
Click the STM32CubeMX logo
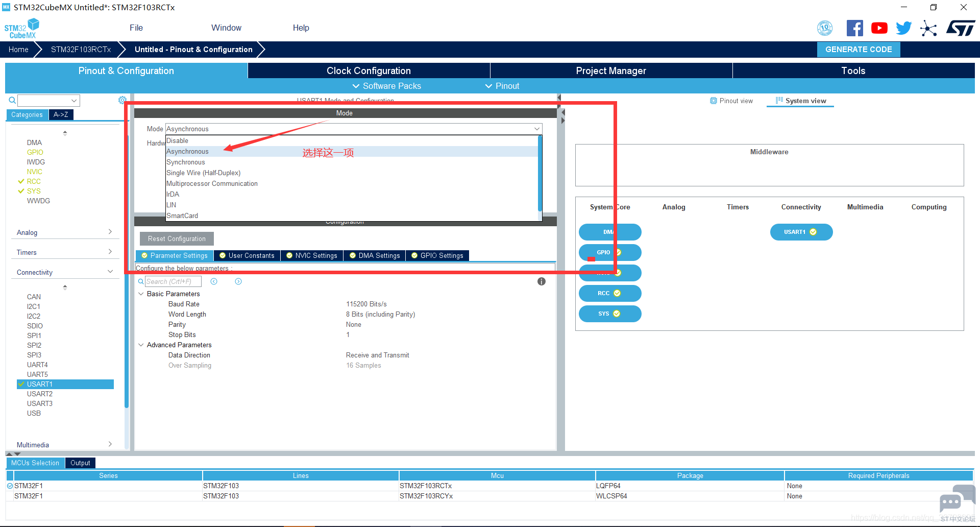[21, 29]
